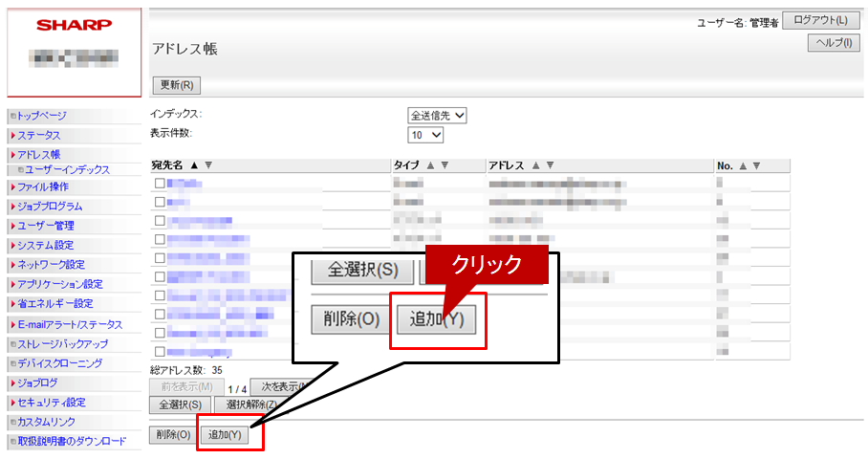The image size is (868, 459).
Task: Sort No. column ascending
Action: click(744, 164)
